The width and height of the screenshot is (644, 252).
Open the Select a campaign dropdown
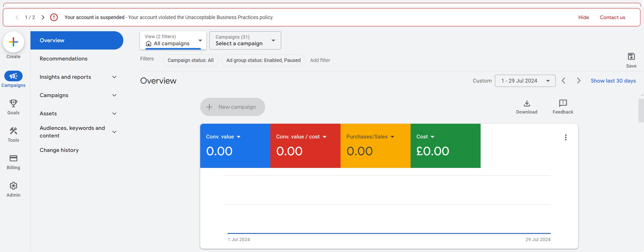tap(245, 40)
